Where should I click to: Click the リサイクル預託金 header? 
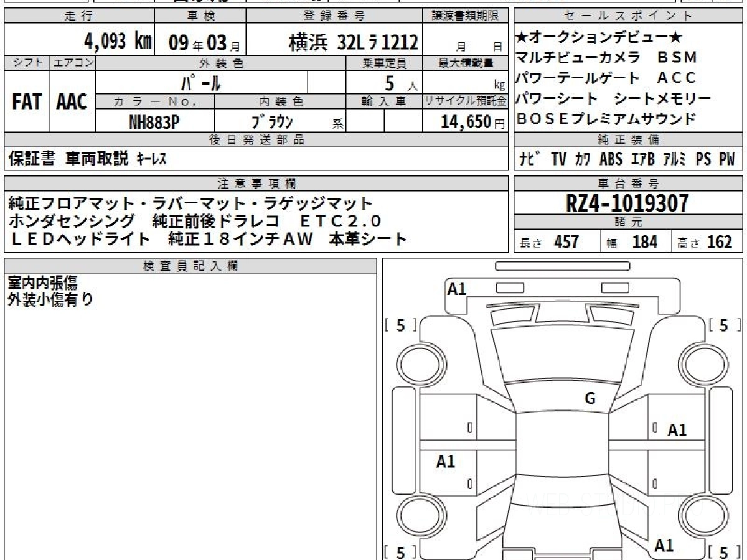466,101
